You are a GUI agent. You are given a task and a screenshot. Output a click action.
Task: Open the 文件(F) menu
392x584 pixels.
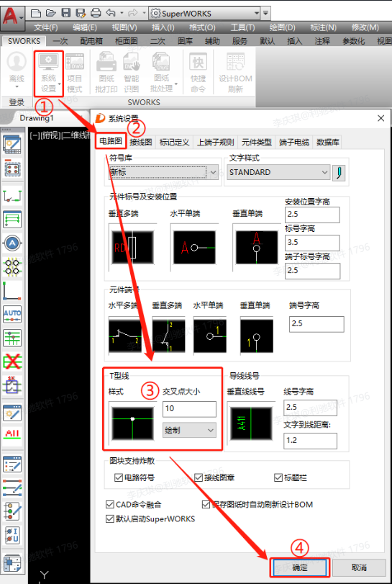[x=46, y=27]
